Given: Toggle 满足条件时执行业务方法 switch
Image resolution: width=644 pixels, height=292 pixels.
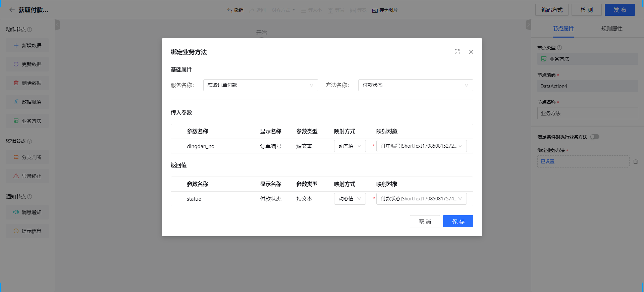Looking at the screenshot, I should tap(595, 137).
